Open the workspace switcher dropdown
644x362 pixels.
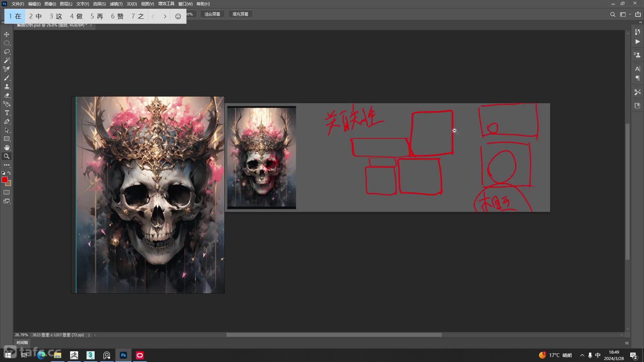625,14
